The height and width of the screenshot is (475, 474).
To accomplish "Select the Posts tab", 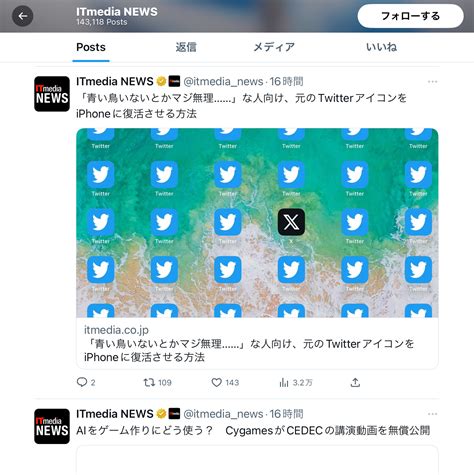I will [91, 47].
